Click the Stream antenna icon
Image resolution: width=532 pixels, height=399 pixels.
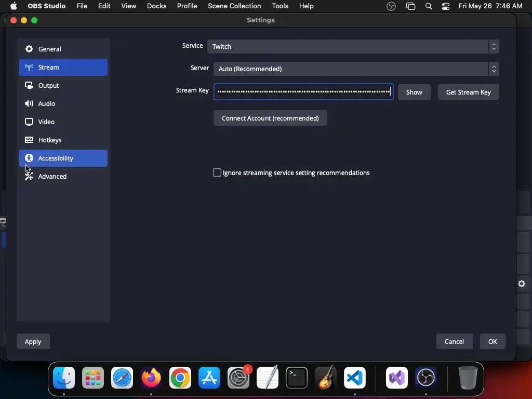pyautogui.click(x=29, y=67)
